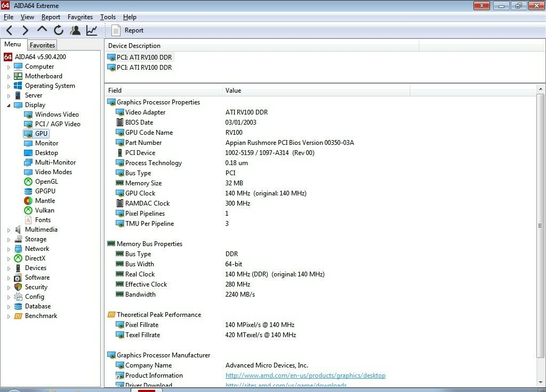Click the Database icon in tree
Image resolution: width=546 pixels, height=392 pixels.
click(18, 306)
